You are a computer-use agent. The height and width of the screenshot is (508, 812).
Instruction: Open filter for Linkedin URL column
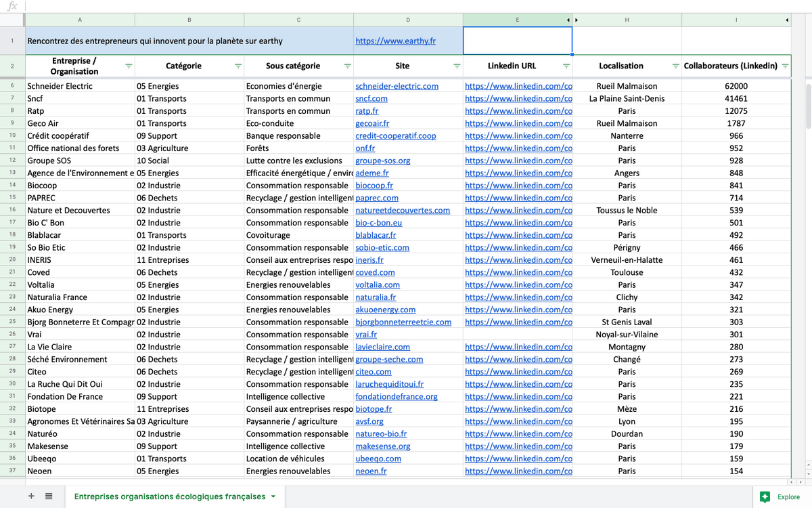[x=566, y=66]
